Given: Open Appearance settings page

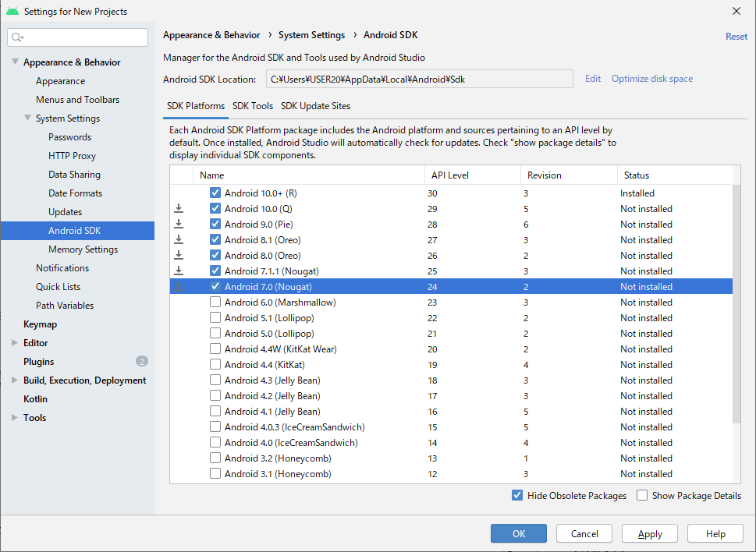Looking at the screenshot, I should tap(60, 81).
